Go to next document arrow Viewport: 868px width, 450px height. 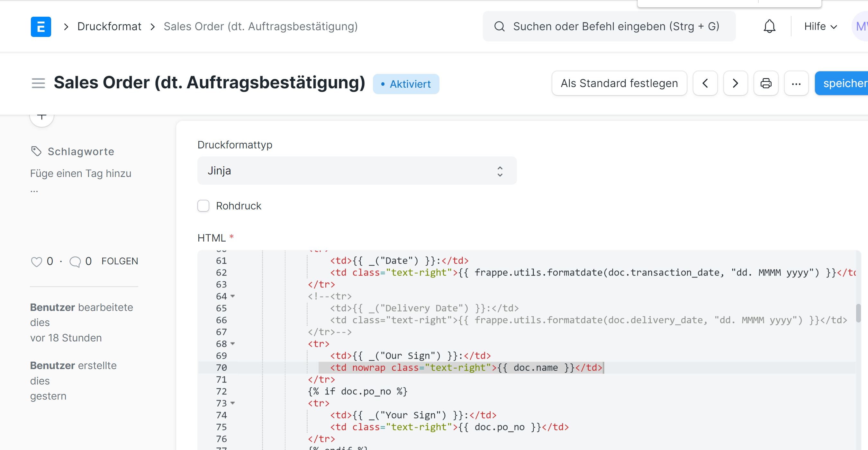735,83
